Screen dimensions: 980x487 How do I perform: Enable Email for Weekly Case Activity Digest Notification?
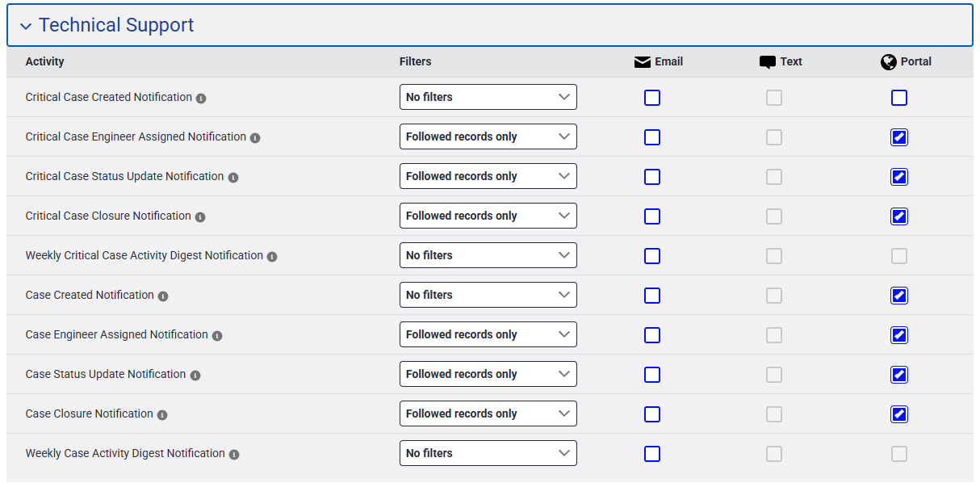[x=652, y=454]
